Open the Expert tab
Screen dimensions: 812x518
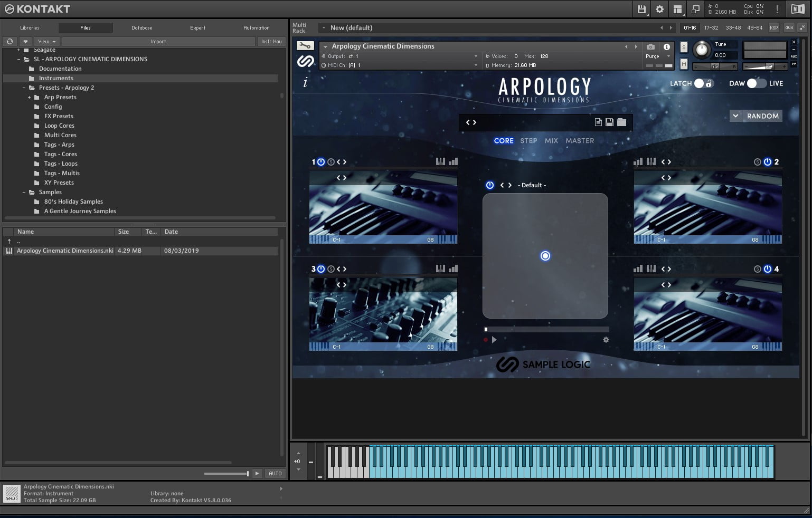pos(198,27)
